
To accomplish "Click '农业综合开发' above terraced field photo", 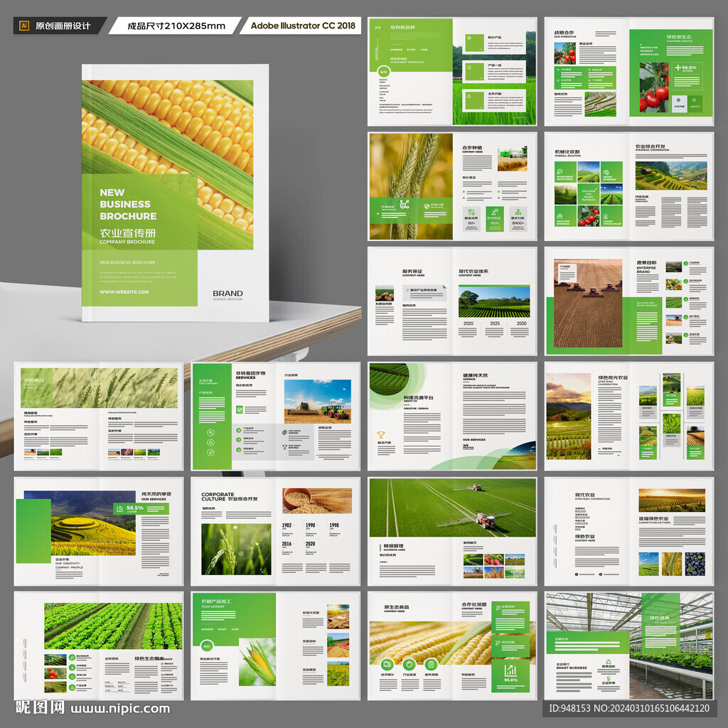I will tap(650, 146).
